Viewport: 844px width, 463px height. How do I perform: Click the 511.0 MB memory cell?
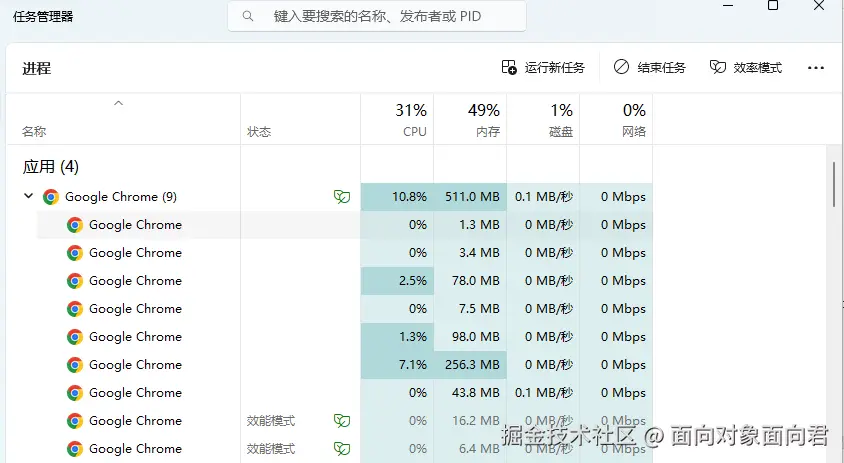tap(470, 197)
